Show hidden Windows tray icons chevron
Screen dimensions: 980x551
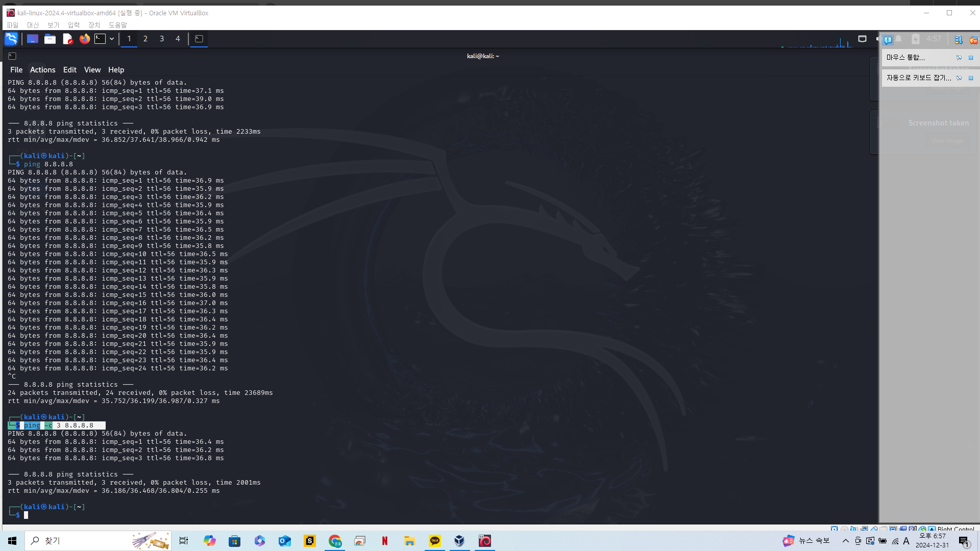click(846, 541)
